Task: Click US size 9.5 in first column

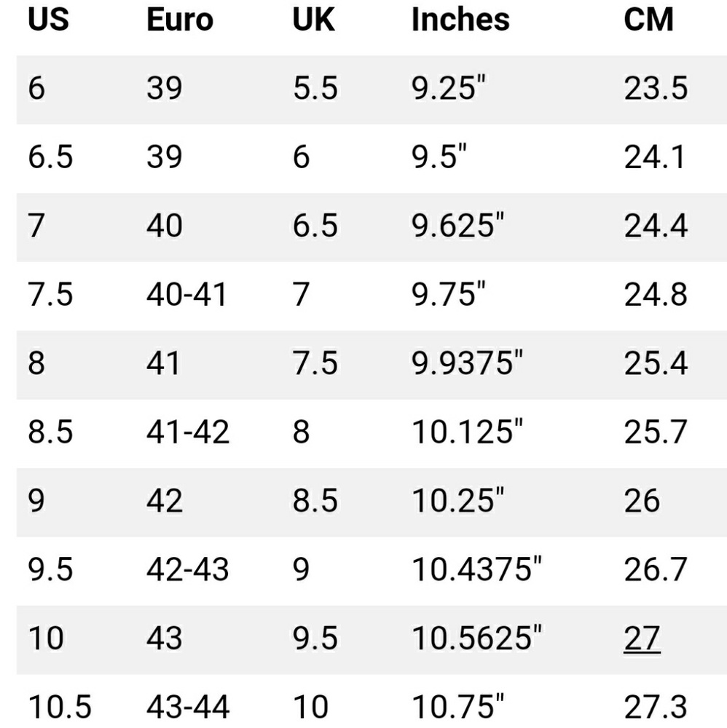Action: coord(51,569)
